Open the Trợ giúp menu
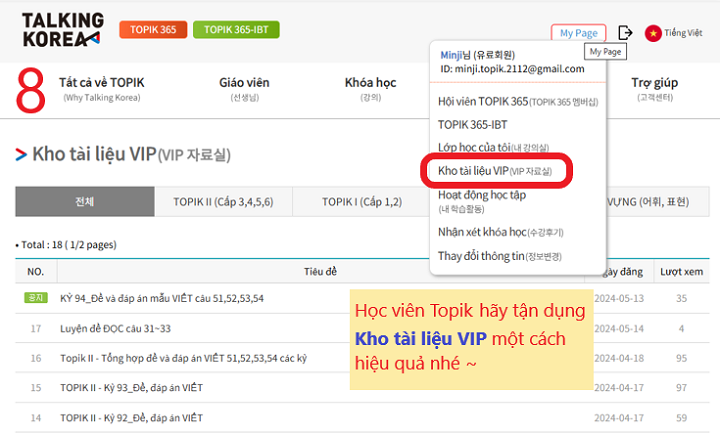The width and height of the screenshot is (720, 434). (654, 89)
